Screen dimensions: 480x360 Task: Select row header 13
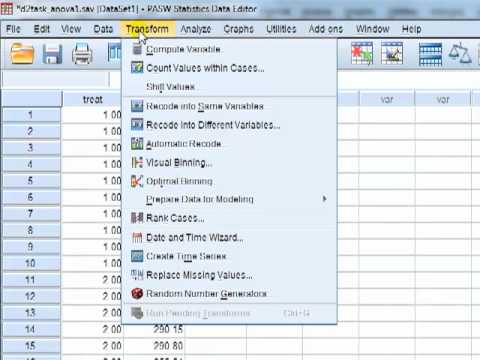tap(31, 313)
